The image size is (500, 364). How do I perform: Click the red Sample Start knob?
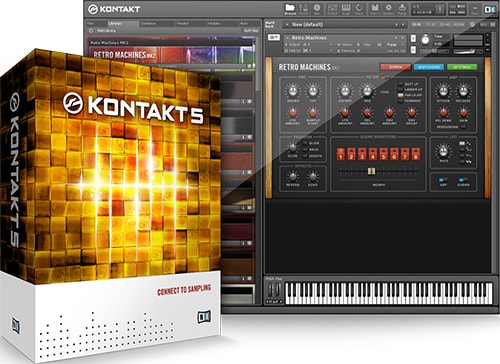coord(313,112)
